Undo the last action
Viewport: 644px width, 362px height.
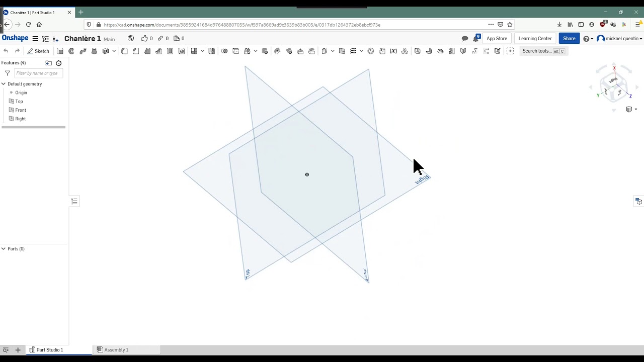coord(6,51)
